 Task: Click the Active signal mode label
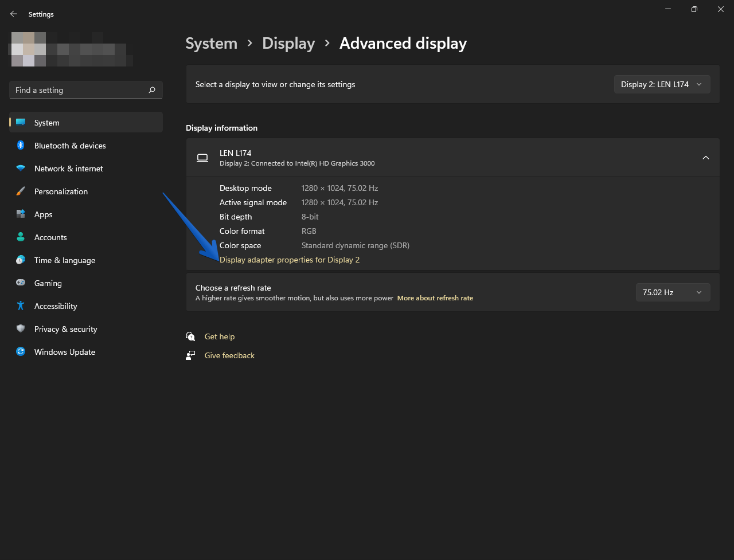[x=253, y=202]
